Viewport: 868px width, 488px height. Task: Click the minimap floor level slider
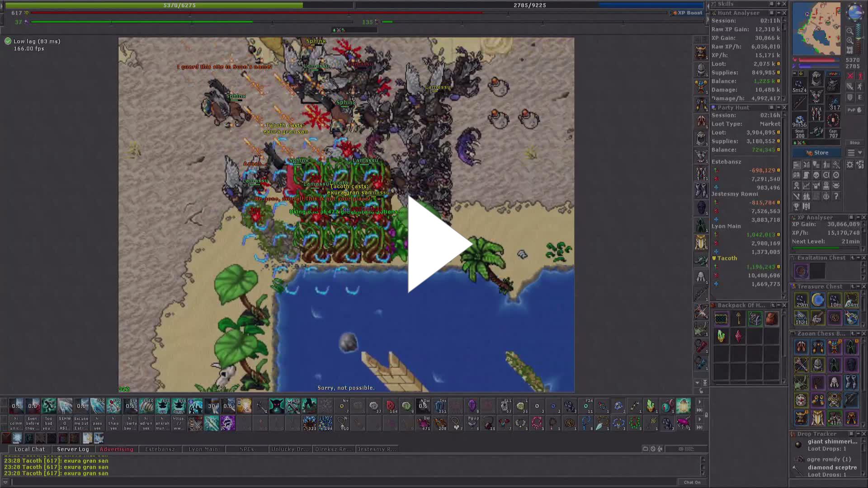(x=859, y=38)
